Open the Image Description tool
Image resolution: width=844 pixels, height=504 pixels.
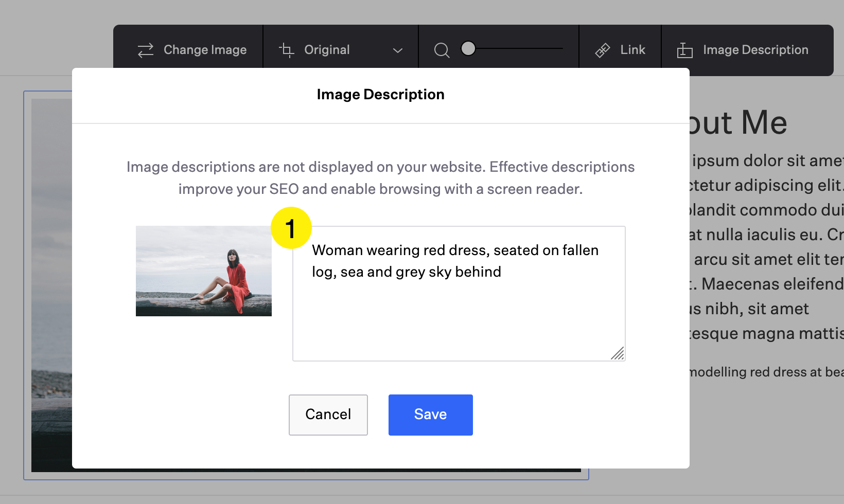coord(743,49)
